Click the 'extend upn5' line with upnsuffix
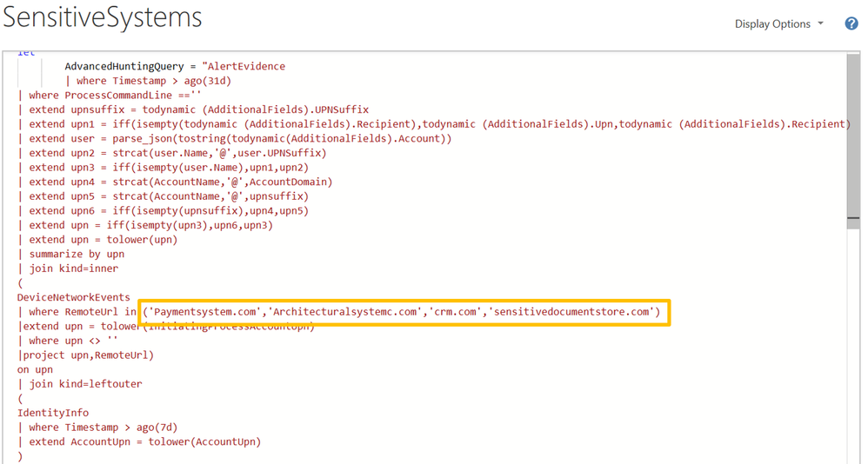Image resolution: width=868 pixels, height=464 pixels. pyautogui.click(x=164, y=196)
